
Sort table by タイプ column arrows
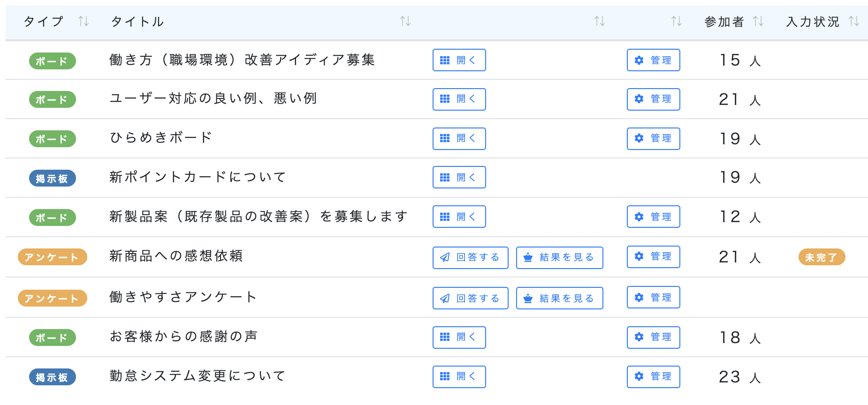coord(84,21)
